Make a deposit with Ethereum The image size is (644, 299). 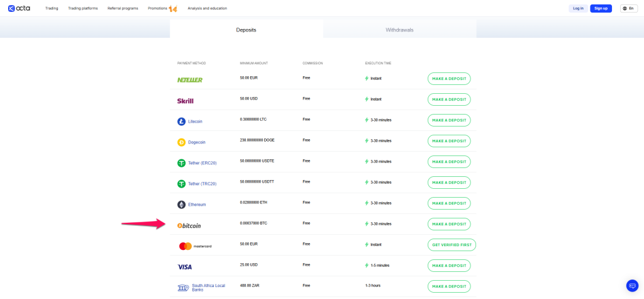(449, 203)
